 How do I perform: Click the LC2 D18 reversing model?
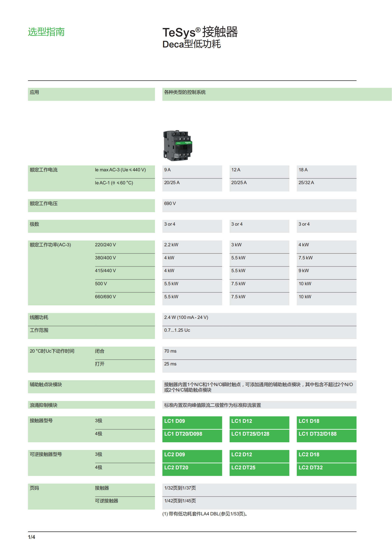point(326,456)
